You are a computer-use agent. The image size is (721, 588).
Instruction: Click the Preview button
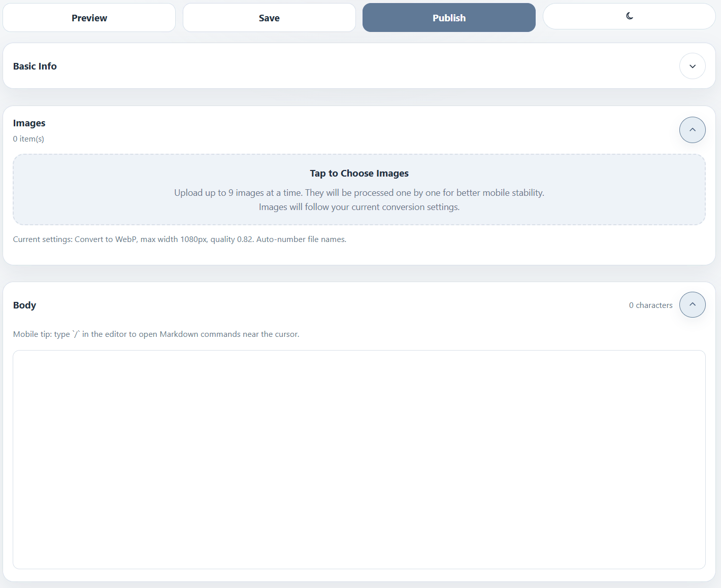tap(89, 18)
